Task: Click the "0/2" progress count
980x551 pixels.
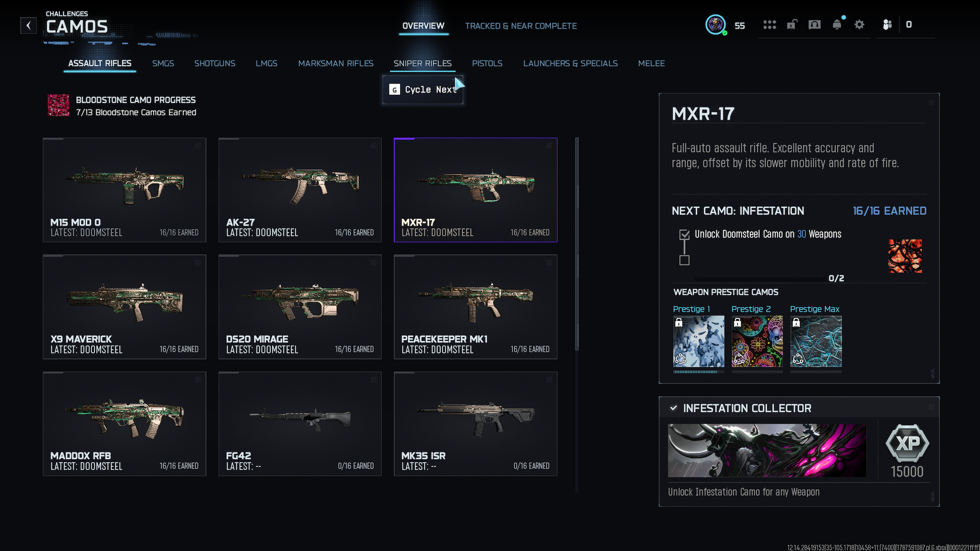Action: point(836,279)
